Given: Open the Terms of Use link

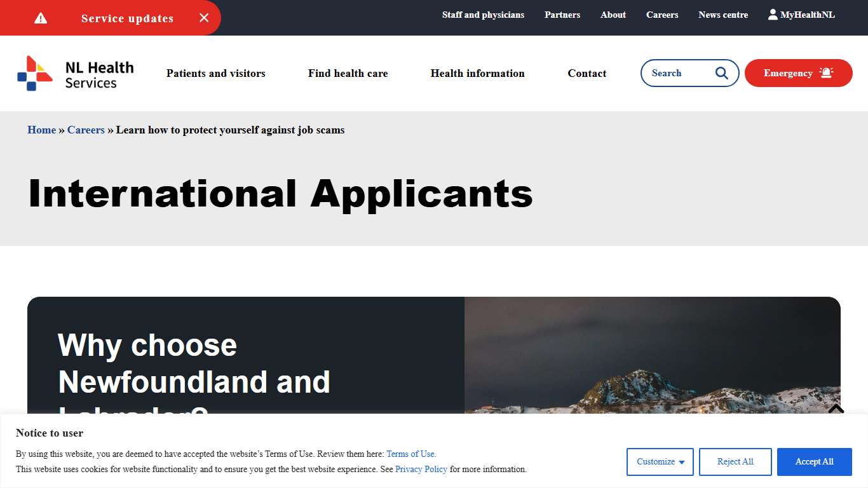Looking at the screenshot, I should 410,454.
